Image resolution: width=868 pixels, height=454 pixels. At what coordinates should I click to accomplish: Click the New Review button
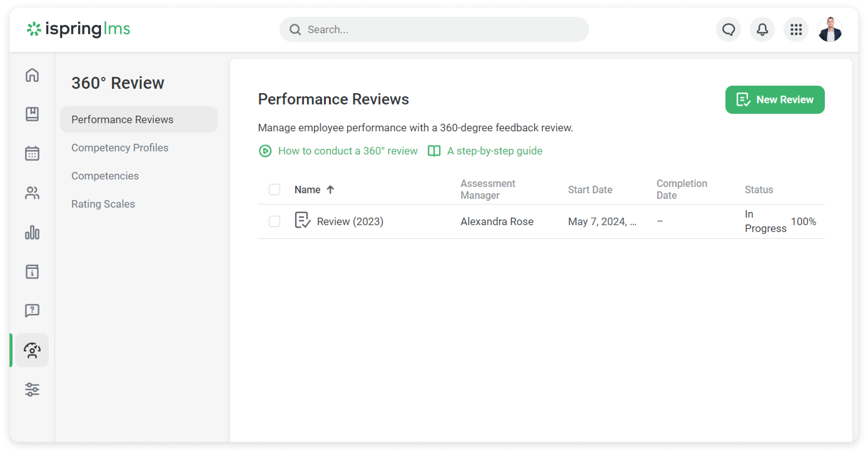775,100
